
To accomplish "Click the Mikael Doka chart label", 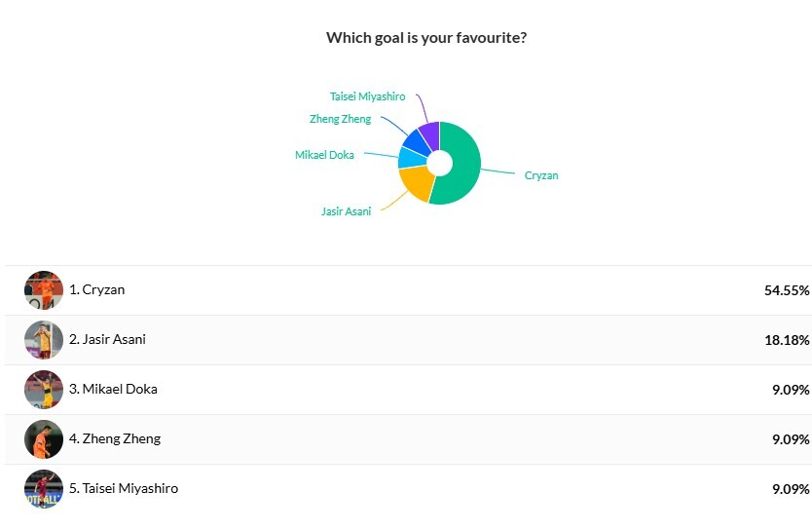I will click(324, 155).
